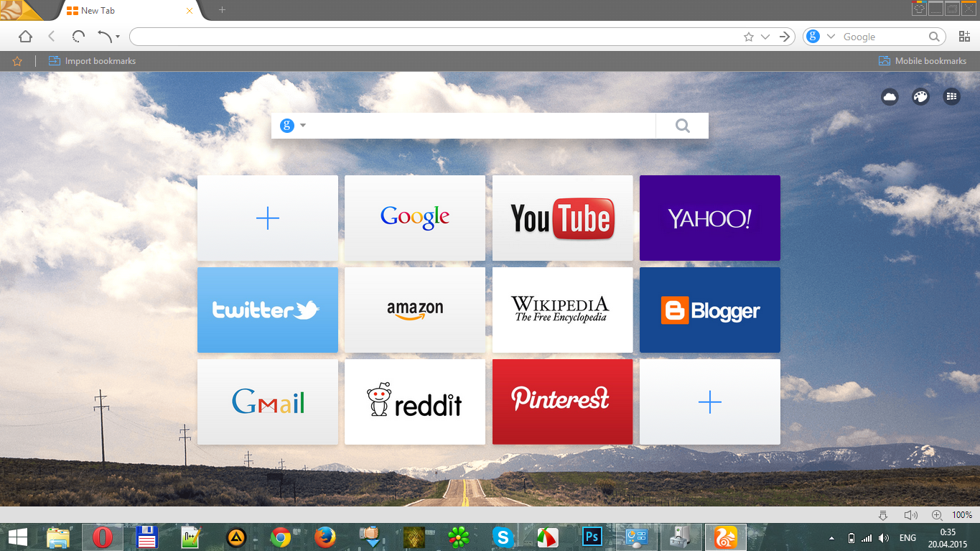Screen dimensions: 980x551
Task: Select the New Tab tab
Action: click(x=129, y=11)
